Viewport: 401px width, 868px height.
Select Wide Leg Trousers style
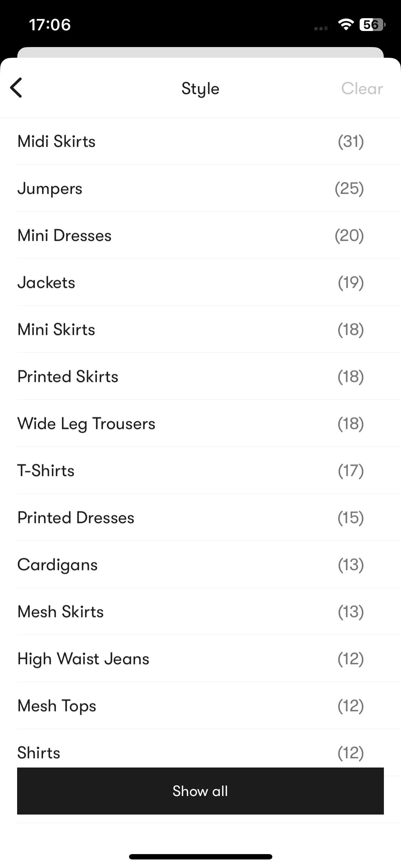coord(200,424)
